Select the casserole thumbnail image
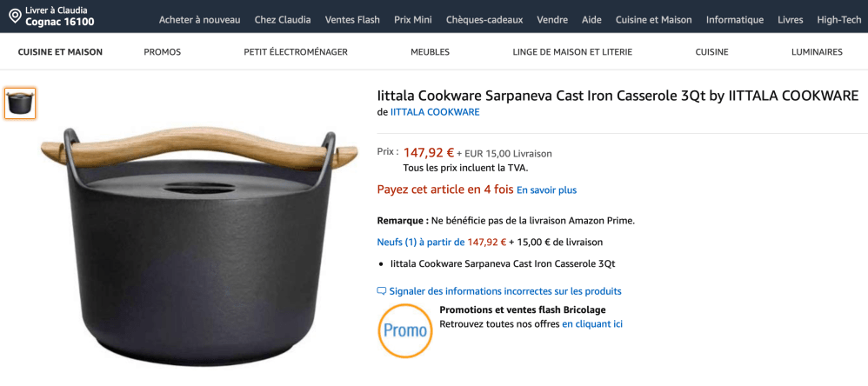Image resolution: width=868 pixels, height=386 pixels. click(x=20, y=103)
